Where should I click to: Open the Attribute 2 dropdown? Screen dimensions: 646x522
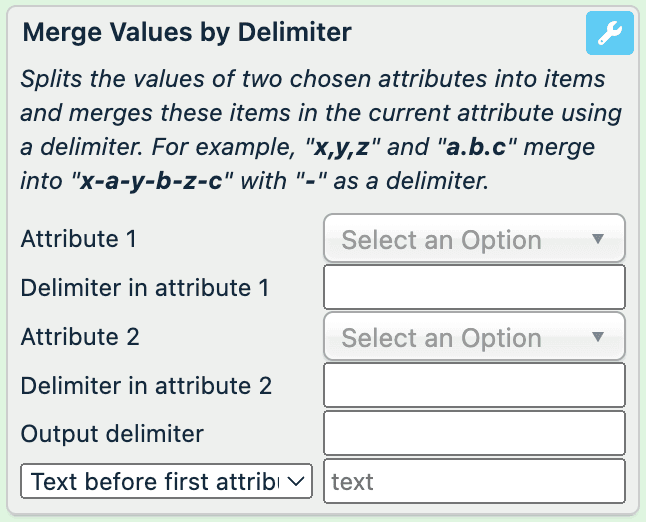click(x=474, y=338)
